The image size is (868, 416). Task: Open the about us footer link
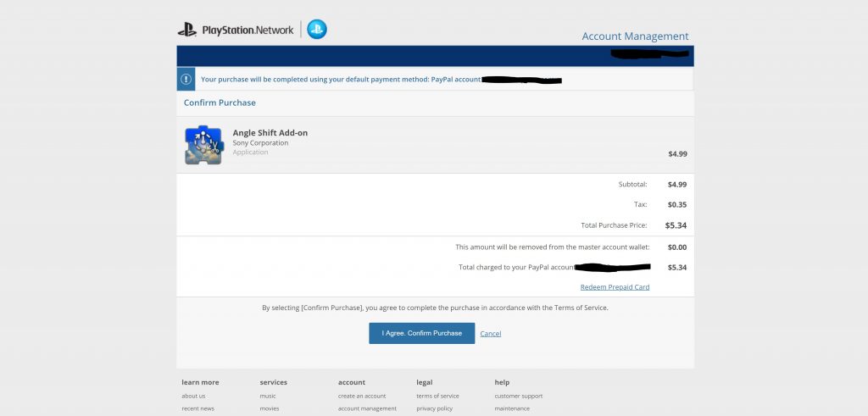pyautogui.click(x=193, y=396)
